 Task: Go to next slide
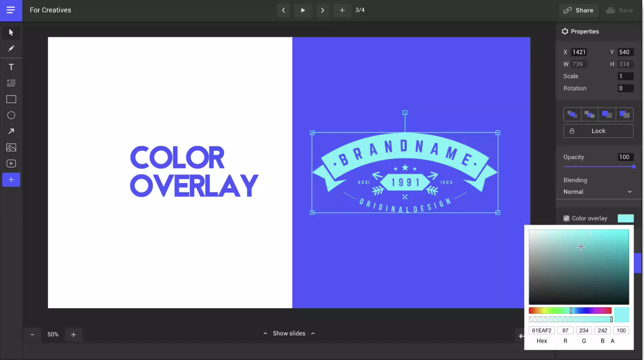click(322, 10)
